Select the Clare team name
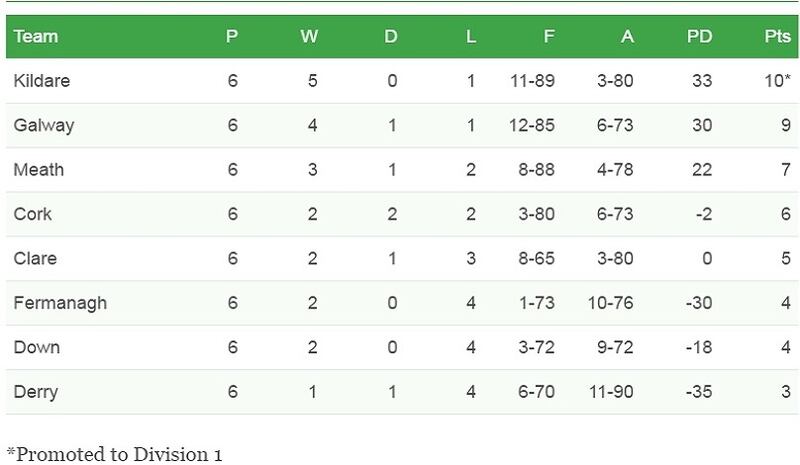This screenshot has height=465, width=800. (x=35, y=258)
